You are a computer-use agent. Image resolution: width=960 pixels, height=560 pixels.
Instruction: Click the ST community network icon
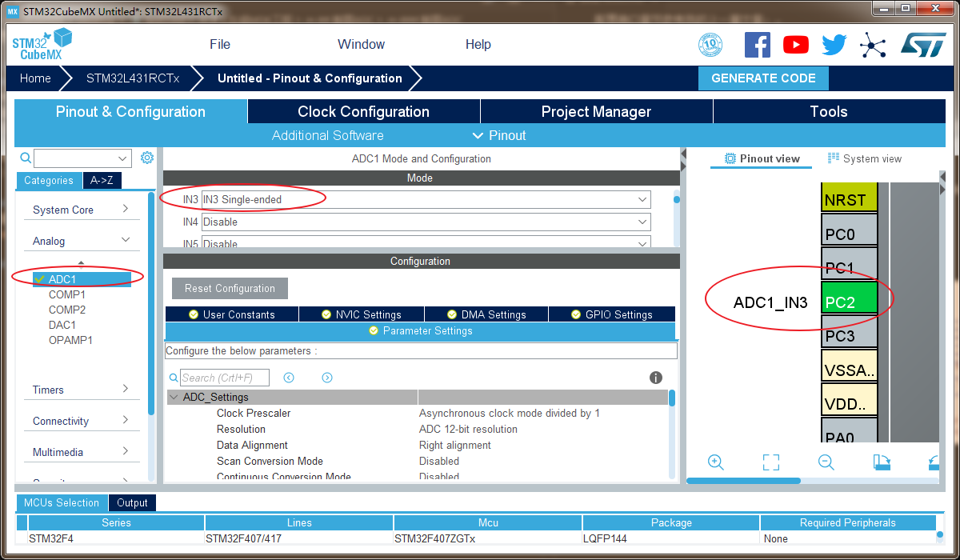(872, 44)
